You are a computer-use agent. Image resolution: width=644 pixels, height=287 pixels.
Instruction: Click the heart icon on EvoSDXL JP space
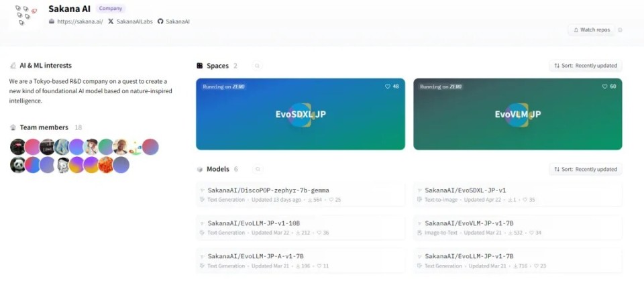387,87
